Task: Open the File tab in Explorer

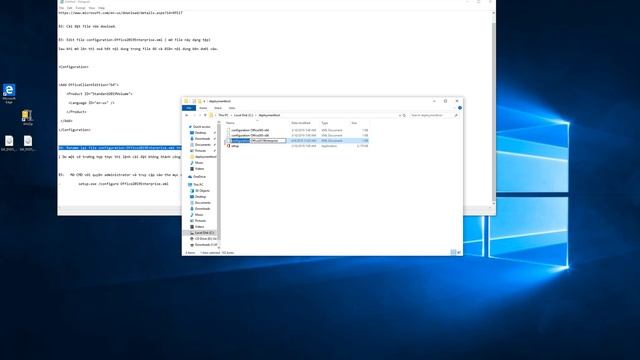Action: (189, 108)
